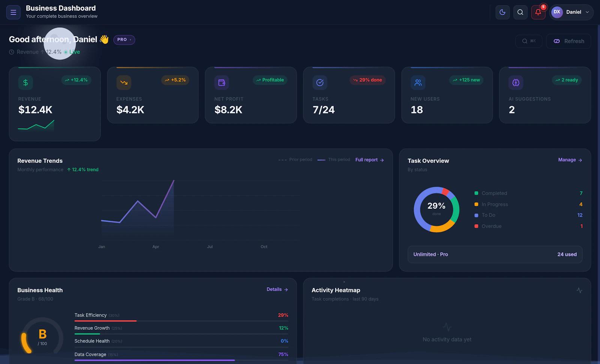The width and height of the screenshot is (600, 364).
Task: Click the Activity Heatmap pulse icon
Action: point(579,290)
